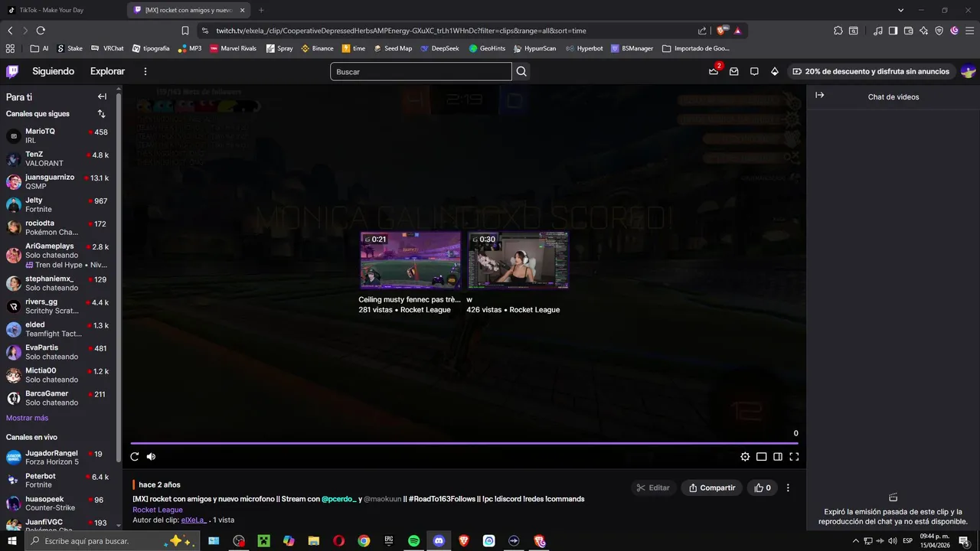Image resolution: width=980 pixels, height=551 pixels.
Task: Launch Spotify from the taskbar
Action: pos(413,541)
